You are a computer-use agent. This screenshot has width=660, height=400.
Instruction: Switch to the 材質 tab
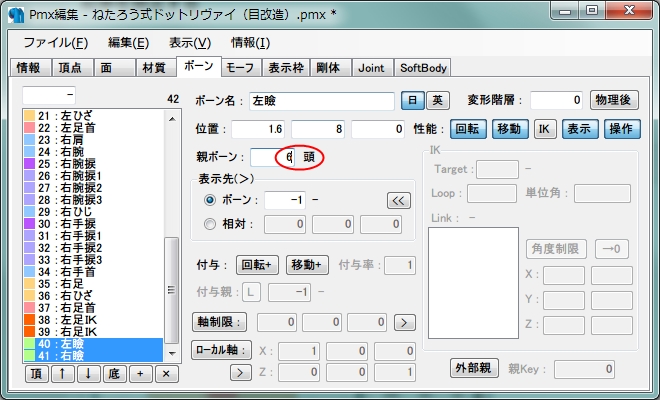[155, 67]
